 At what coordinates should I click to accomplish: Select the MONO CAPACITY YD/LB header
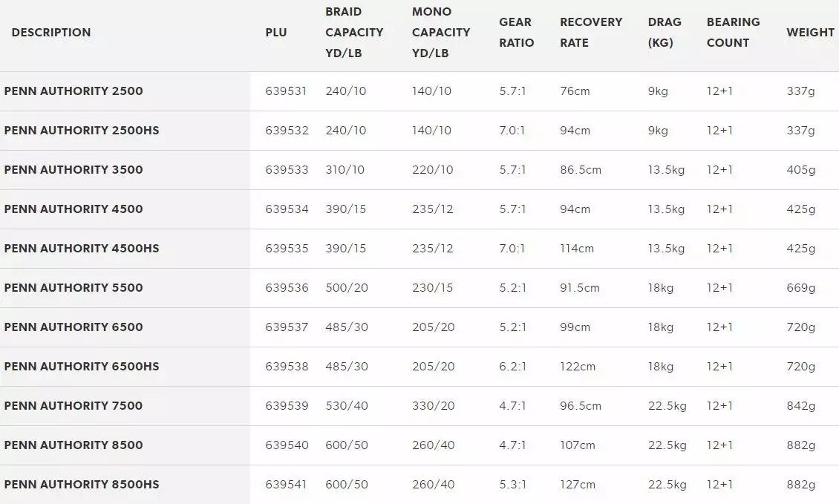(x=441, y=33)
